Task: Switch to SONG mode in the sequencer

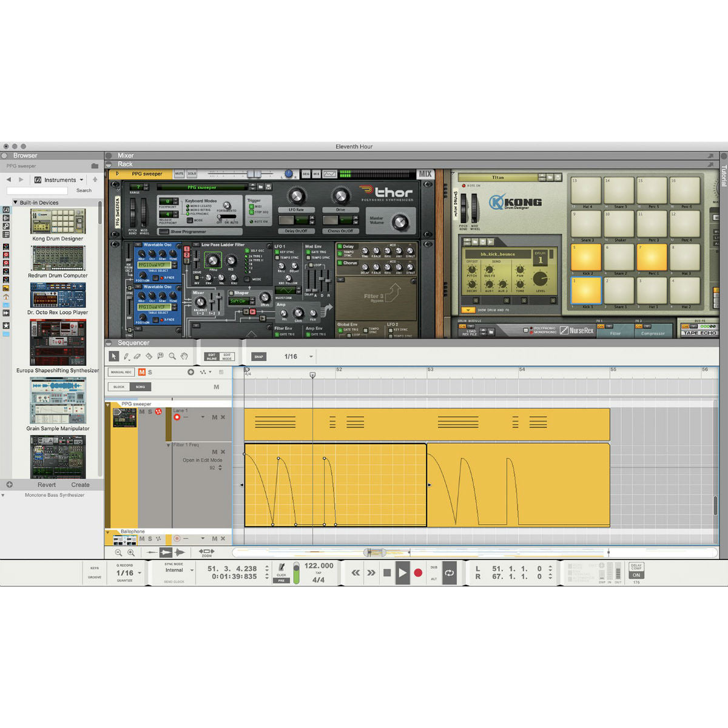Action: pos(140,386)
